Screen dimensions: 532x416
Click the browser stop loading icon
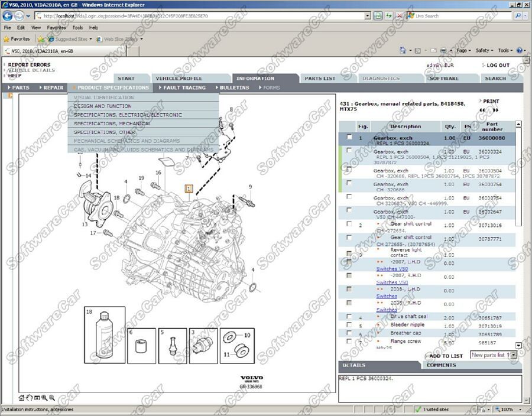(x=400, y=16)
